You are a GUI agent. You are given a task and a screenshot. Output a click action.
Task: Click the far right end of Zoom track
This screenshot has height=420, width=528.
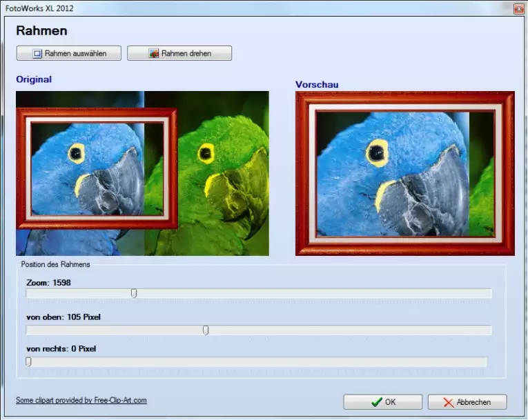pos(489,293)
